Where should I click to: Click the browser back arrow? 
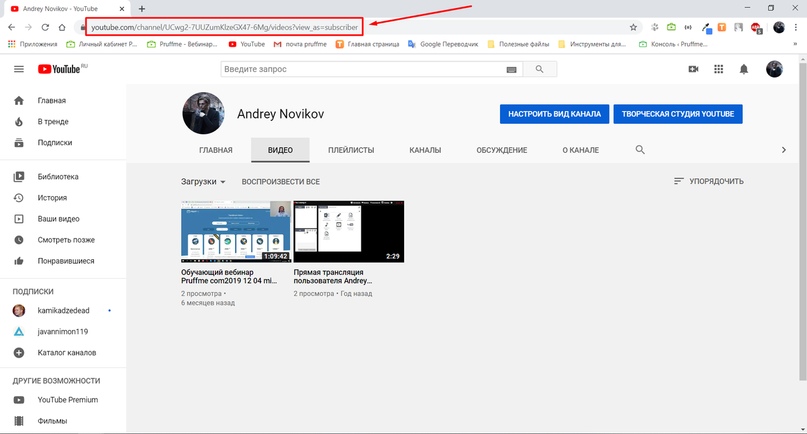[11, 27]
